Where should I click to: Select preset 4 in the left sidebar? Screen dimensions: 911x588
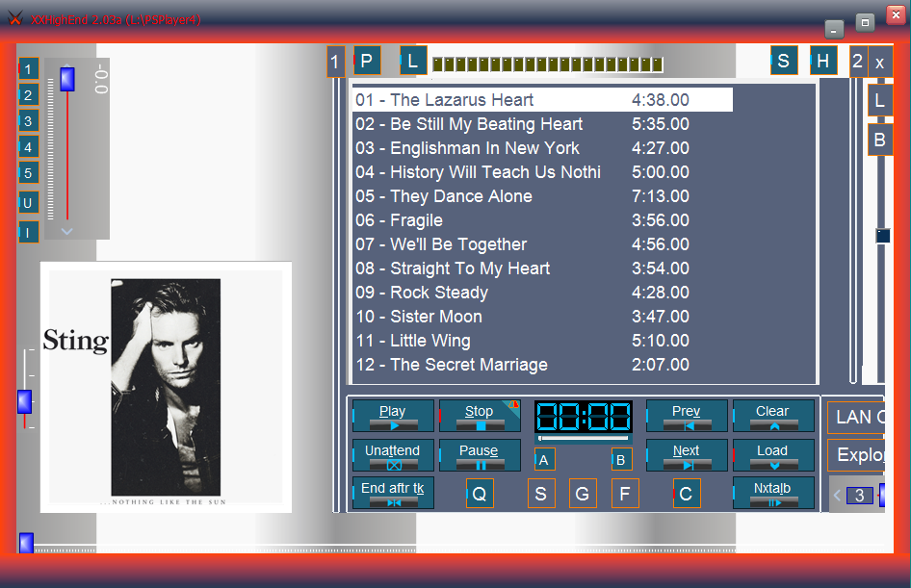(x=28, y=147)
